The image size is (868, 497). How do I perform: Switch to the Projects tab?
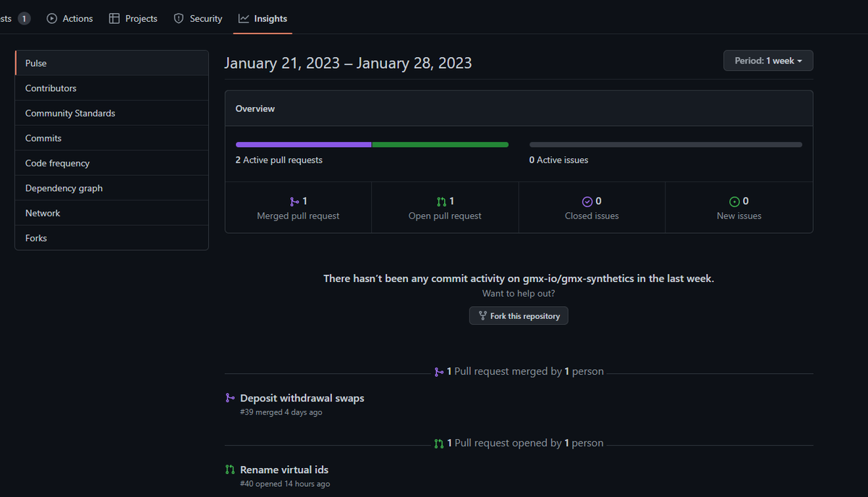[133, 18]
